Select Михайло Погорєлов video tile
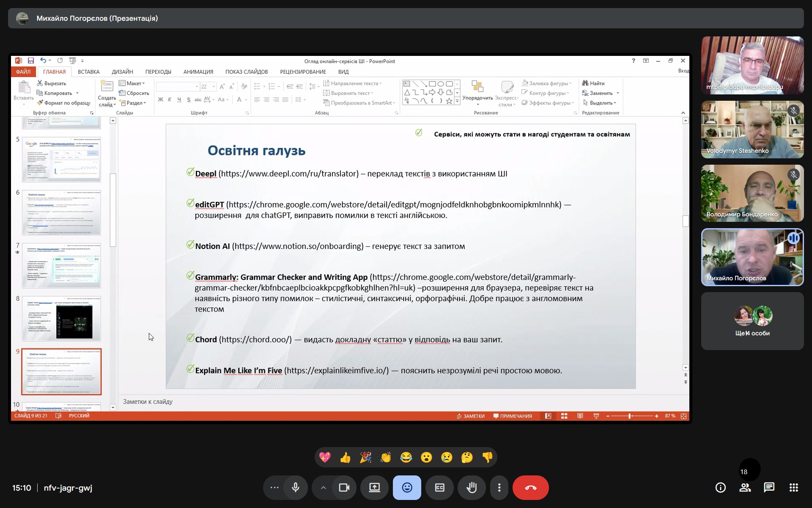 point(752,257)
